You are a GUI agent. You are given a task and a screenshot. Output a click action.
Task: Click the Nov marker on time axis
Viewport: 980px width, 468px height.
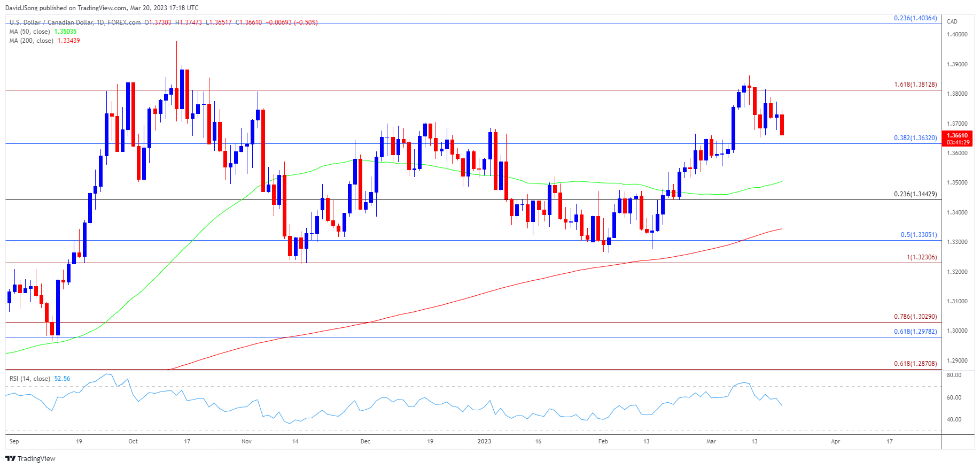[246, 441]
